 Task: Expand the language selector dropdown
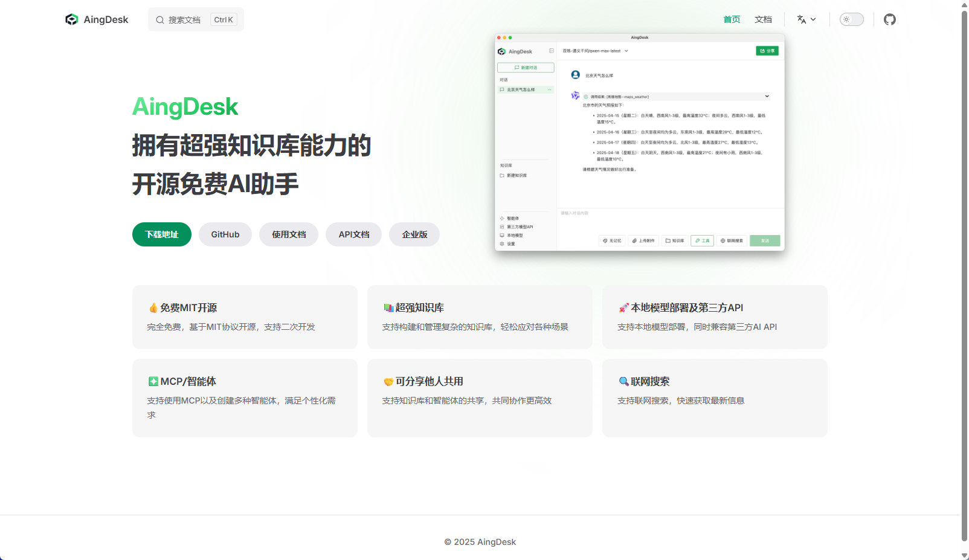coord(806,19)
